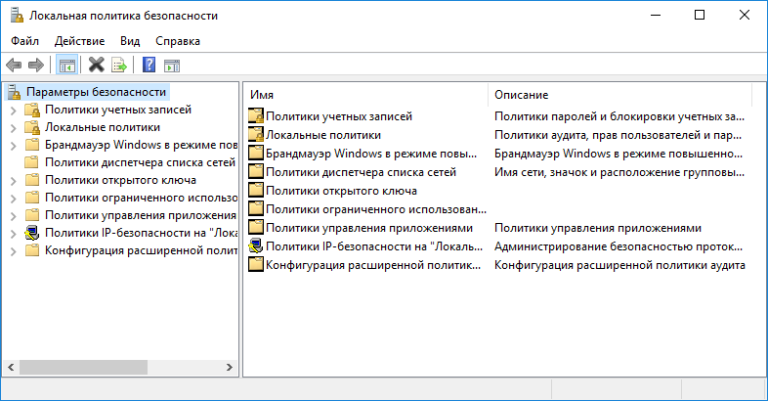The height and width of the screenshot is (401, 768).
Task: Select Параметры безопасности root tree node
Action: coord(96,92)
